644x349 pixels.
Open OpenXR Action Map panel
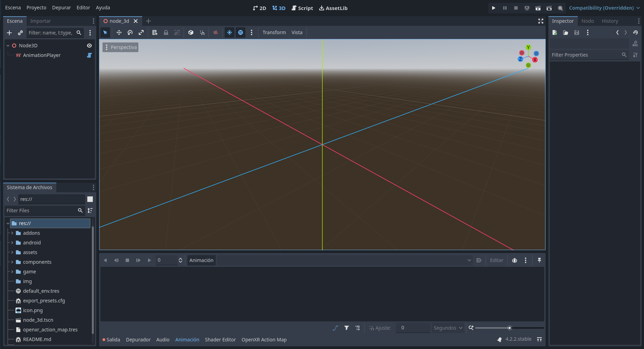click(264, 340)
